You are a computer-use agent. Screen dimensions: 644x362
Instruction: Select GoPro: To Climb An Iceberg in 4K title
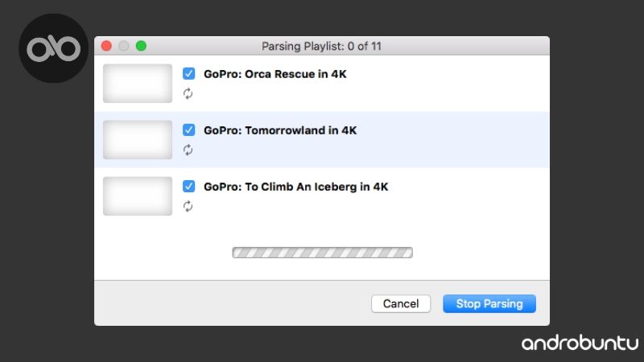(295, 187)
